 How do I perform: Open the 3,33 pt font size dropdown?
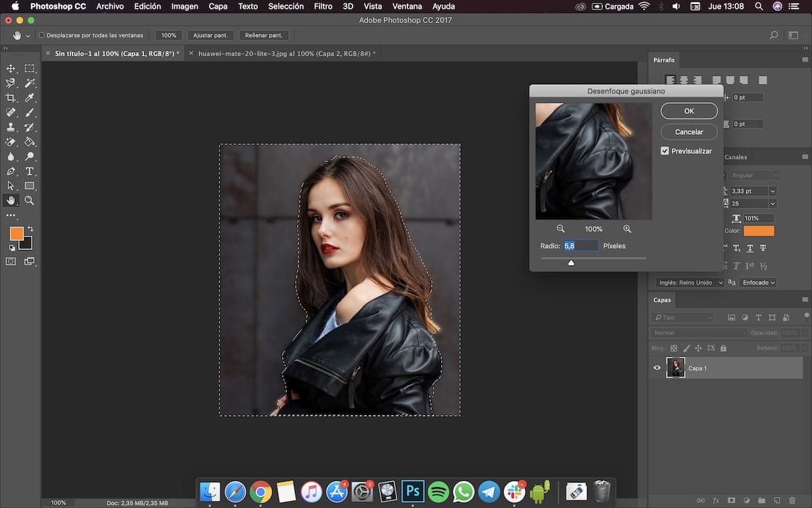(x=773, y=192)
